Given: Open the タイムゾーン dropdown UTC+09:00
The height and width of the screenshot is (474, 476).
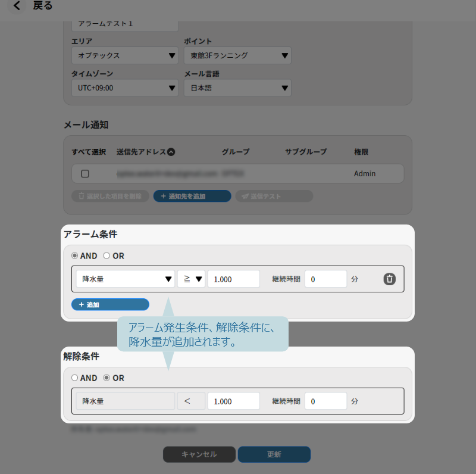Looking at the screenshot, I should [125, 88].
